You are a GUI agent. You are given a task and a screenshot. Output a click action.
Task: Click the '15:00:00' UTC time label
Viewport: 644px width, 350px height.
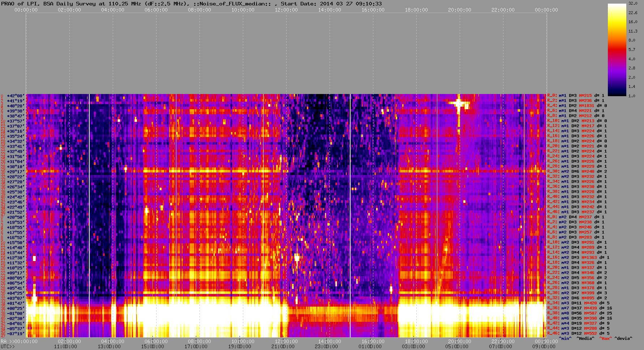(153, 346)
